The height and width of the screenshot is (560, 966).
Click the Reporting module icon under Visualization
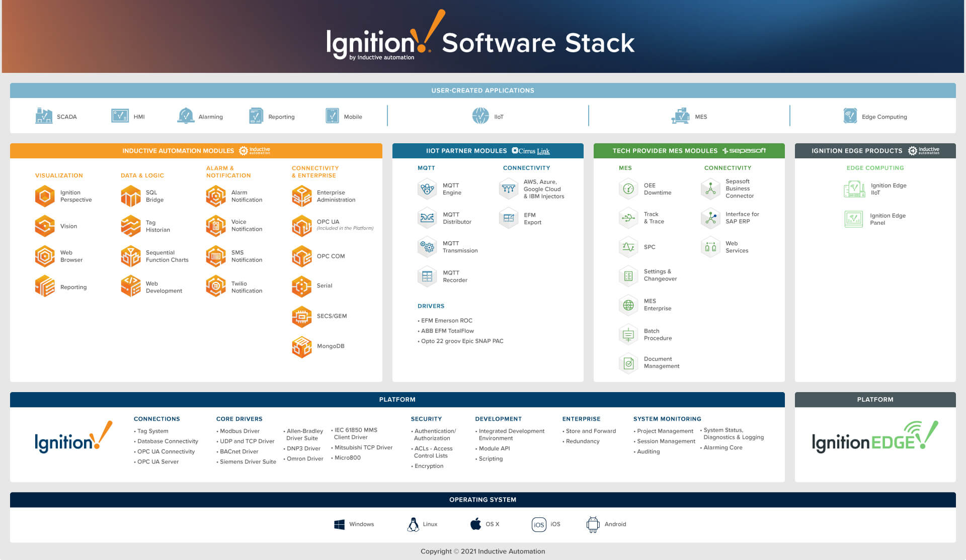[45, 286]
